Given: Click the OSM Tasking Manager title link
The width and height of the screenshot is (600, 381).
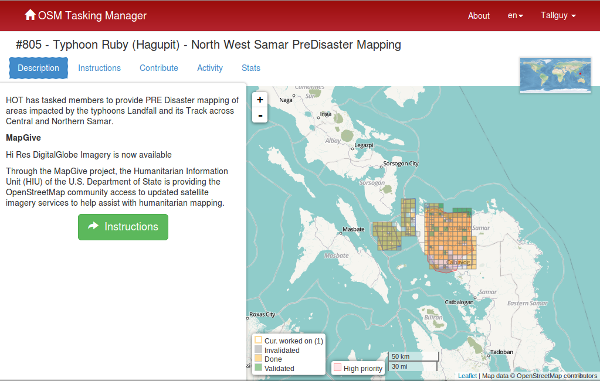Looking at the screenshot, I should 92,15.
